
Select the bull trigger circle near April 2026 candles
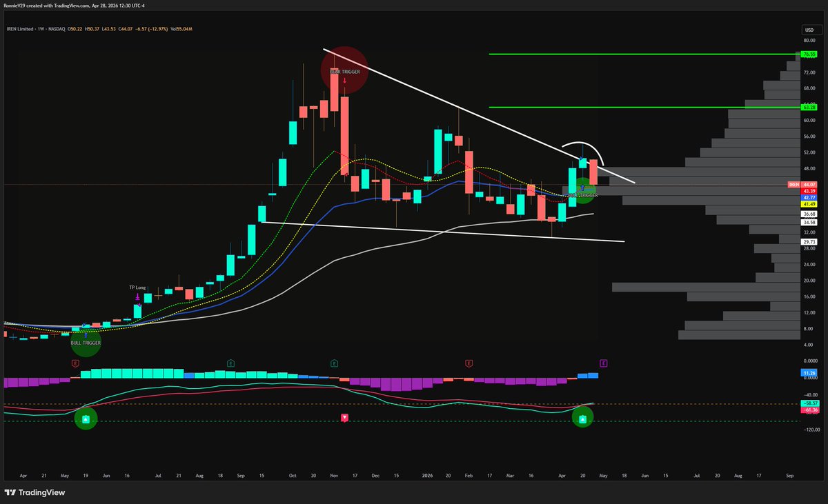(x=583, y=190)
